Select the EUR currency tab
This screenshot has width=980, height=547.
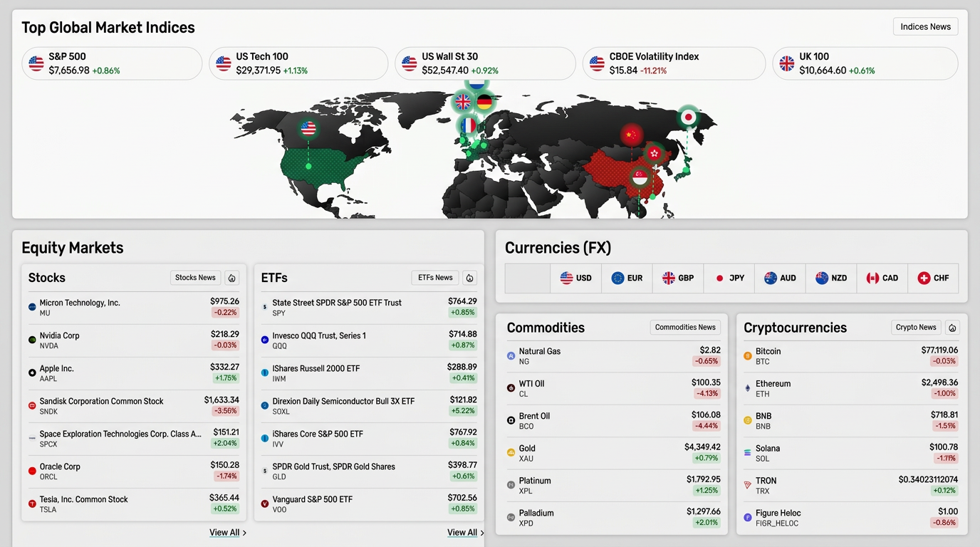(627, 278)
